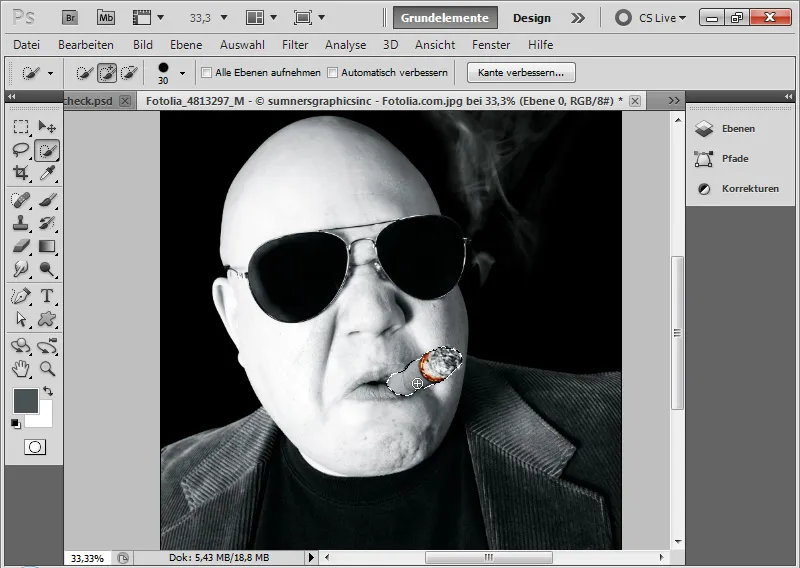Image resolution: width=800 pixels, height=568 pixels.
Task: Select the Zoom tool
Action: pyautogui.click(x=47, y=368)
